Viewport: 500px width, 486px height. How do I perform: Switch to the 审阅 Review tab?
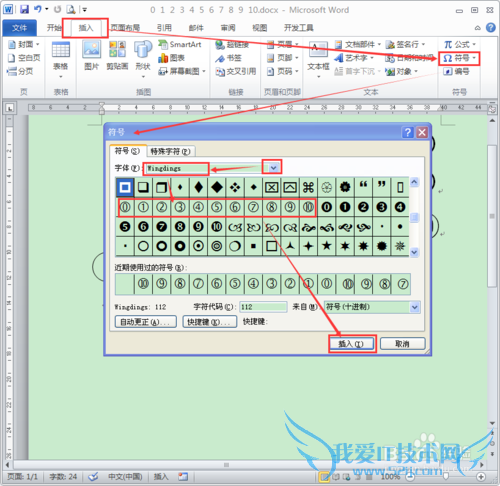228,28
